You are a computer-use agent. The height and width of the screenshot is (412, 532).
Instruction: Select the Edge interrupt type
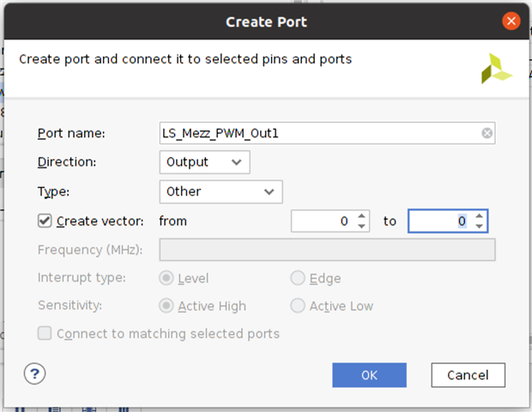click(x=298, y=278)
